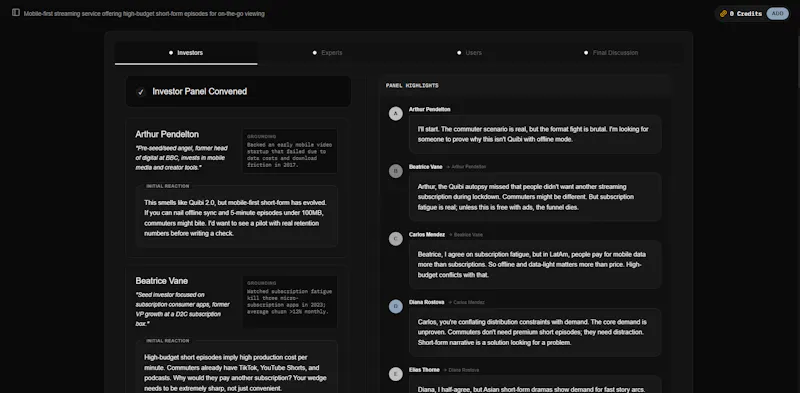The width and height of the screenshot is (800, 393).
Task: Click Elias Thorne's name in panel highlights
Action: tap(424, 370)
